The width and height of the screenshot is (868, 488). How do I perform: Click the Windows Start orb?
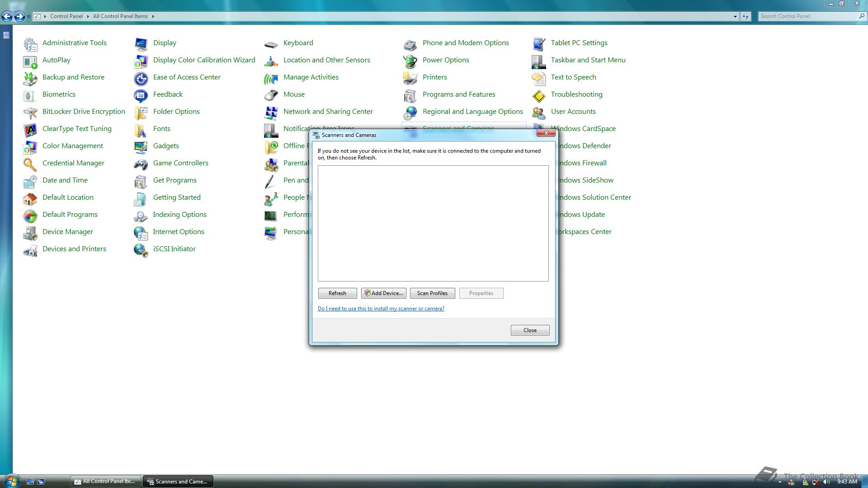[12, 481]
